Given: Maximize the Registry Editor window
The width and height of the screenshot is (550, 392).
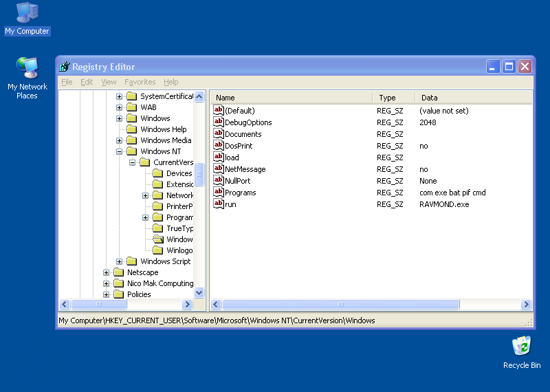Looking at the screenshot, I should (x=509, y=66).
